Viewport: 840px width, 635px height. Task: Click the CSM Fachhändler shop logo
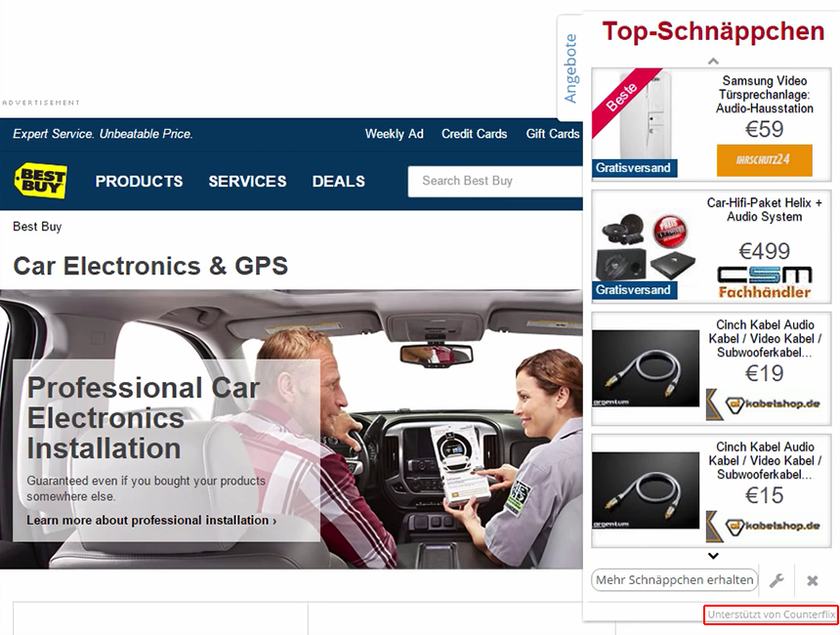coord(764,281)
